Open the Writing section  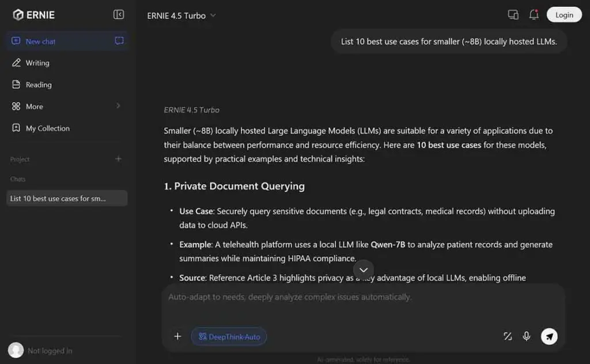pyautogui.click(x=37, y=63)
